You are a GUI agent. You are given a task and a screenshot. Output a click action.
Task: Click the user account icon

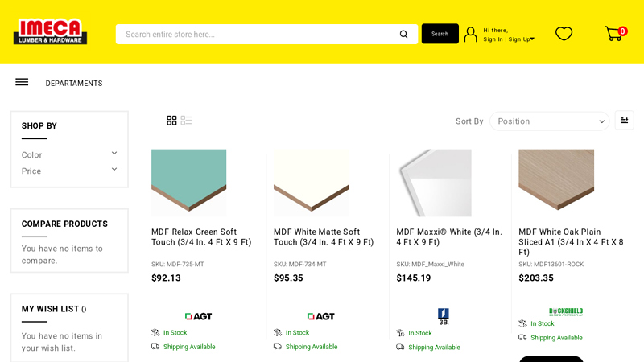[470, 34]
